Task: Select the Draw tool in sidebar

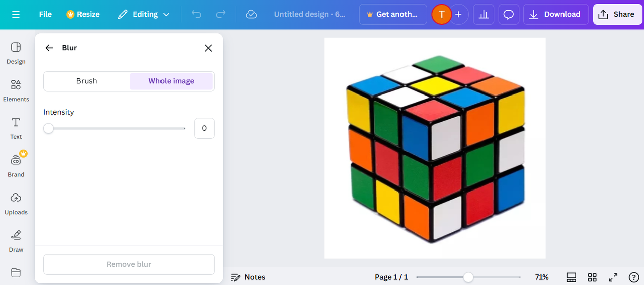Action: [x=16, y=241]
